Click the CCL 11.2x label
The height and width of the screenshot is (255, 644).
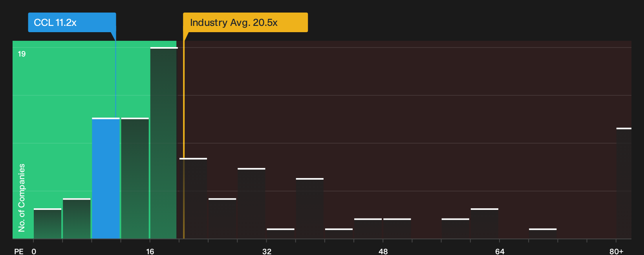(x=72, y=22)
